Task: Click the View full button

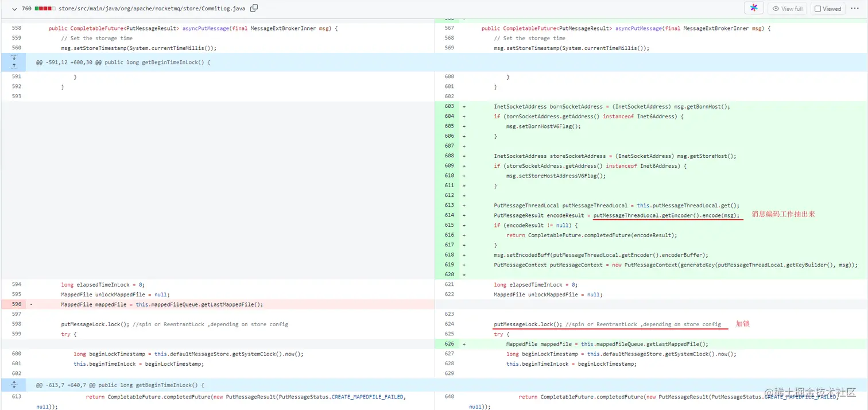Action: (x=787, y=9)
